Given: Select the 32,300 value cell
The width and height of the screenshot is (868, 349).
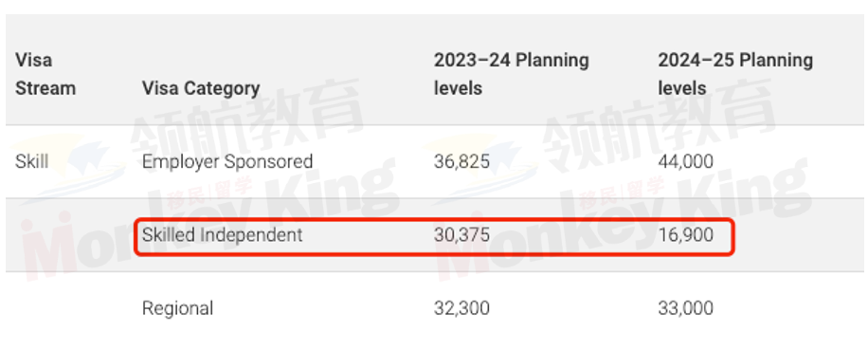Looking at the screenshot, I should click(x=461, y=308).
